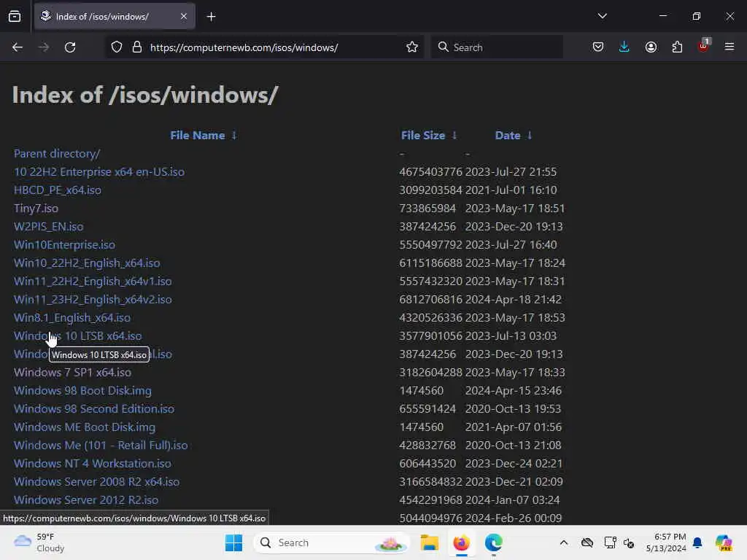Image resolution: width=747 pixels, height=560 pixels.
Task: Open the Windows Start menu
Action: click(x=233, y=542)
